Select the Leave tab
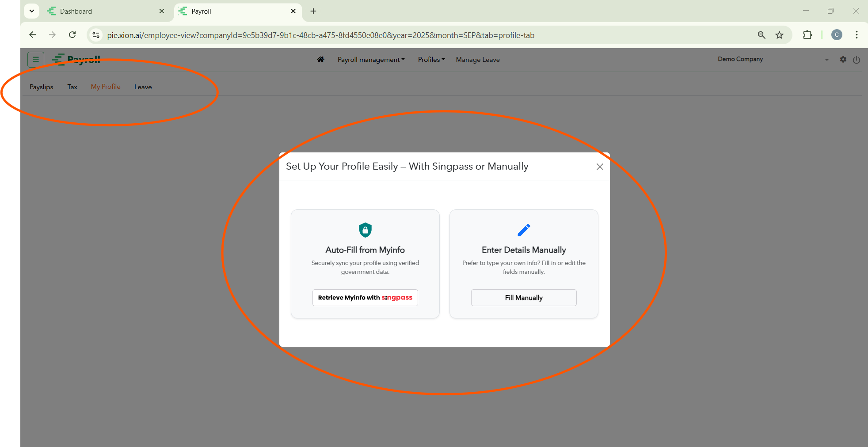 pos(143,87)
